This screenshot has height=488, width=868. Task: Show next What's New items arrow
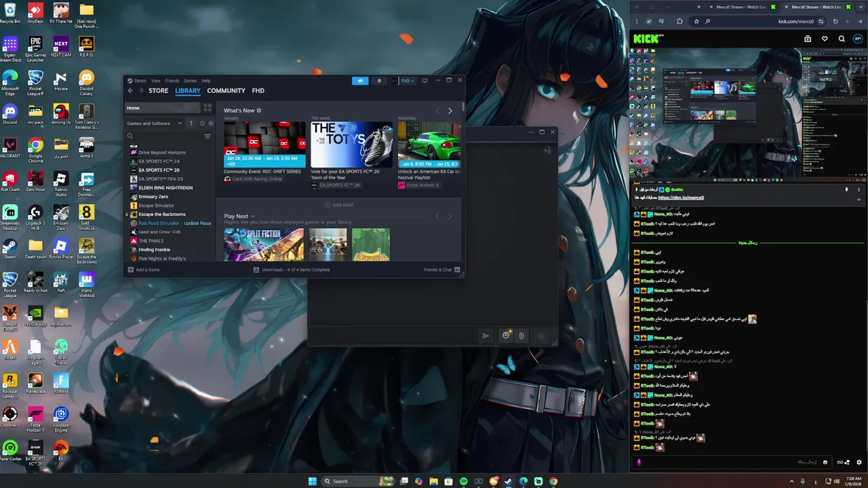tap(450, 110)
